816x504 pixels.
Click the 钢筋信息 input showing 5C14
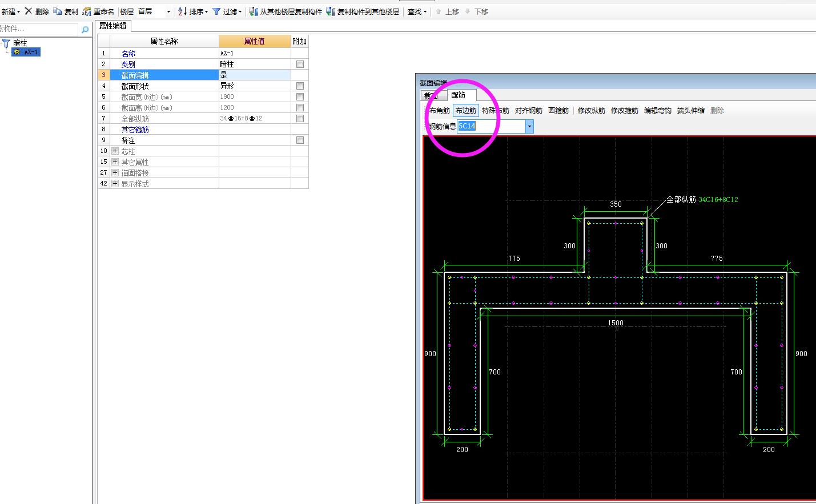point(491,126)
